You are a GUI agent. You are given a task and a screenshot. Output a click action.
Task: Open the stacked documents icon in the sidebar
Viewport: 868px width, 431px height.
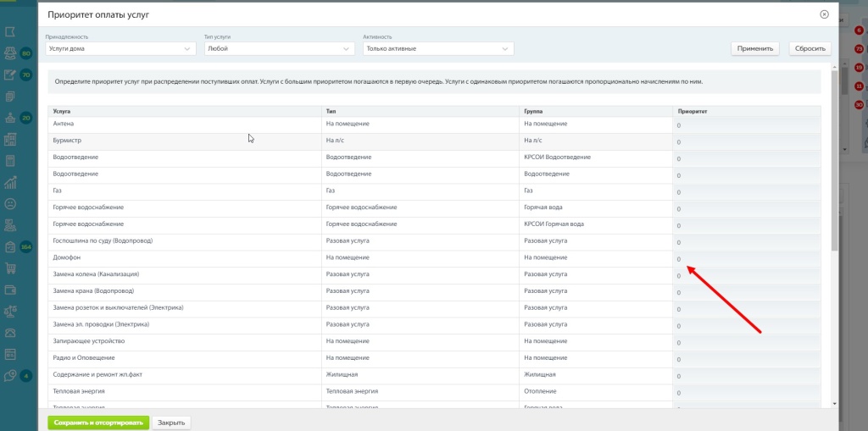(x=9, y=97)
